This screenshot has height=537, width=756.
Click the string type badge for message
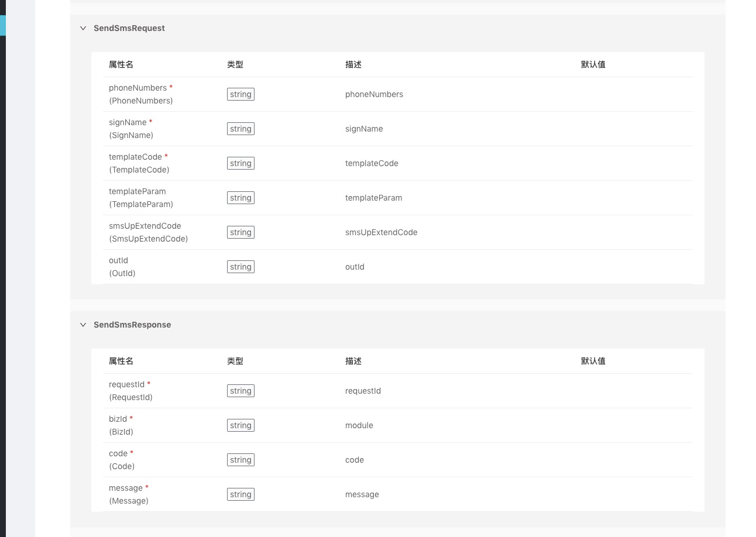coord(240,494)
